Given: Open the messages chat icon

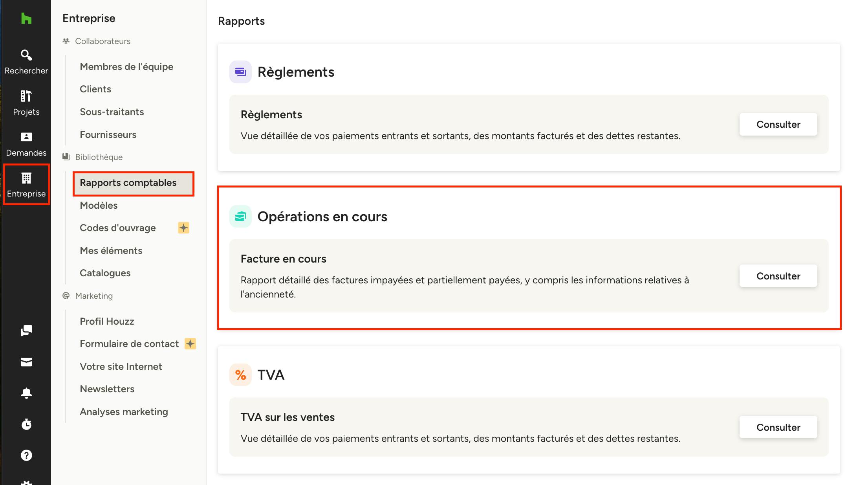Looking at the screenshot, I should click(x=26, y=331).
